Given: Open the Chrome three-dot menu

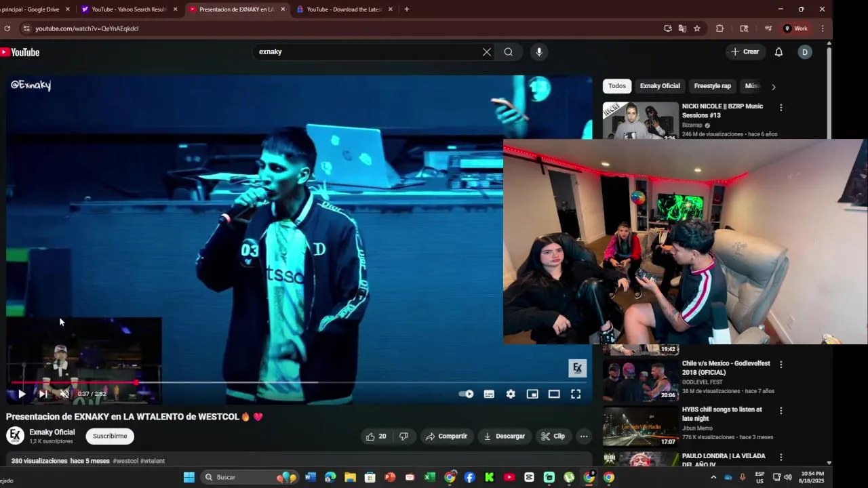Looking at the screenshot, I should [x=822, y=28].
